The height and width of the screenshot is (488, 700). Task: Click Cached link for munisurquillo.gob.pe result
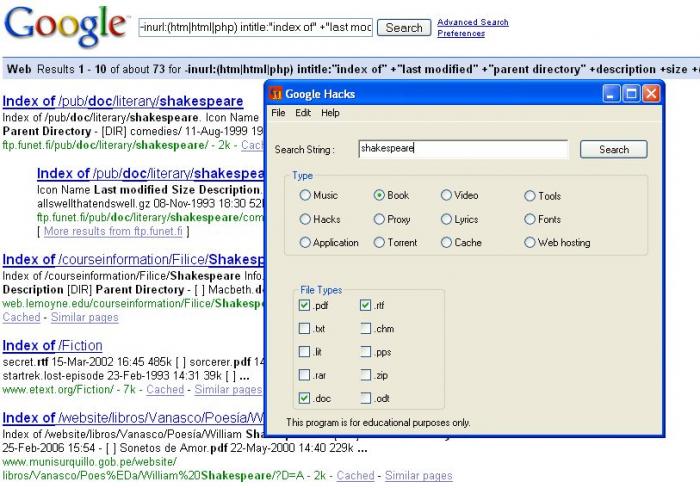(355, 476)
